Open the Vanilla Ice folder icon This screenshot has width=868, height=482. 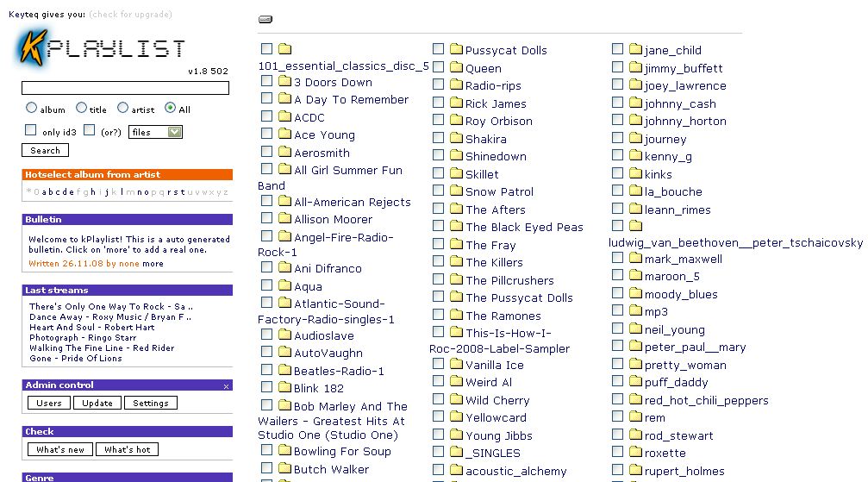[456, 363]
